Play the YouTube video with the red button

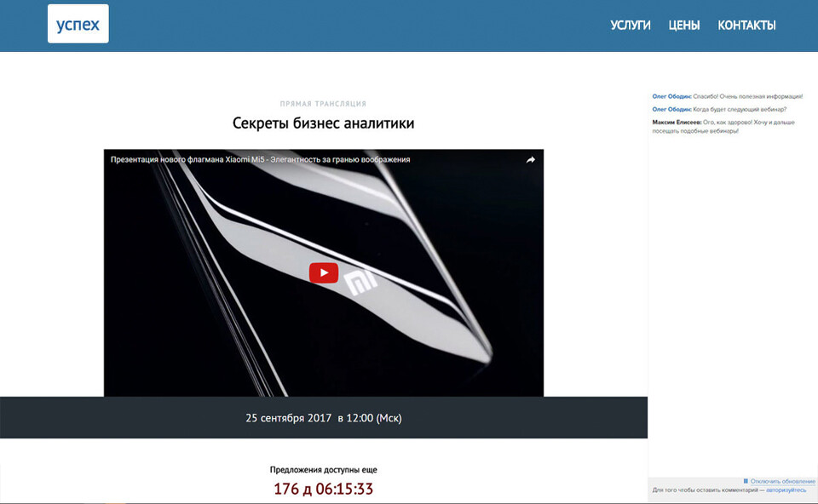324,272
